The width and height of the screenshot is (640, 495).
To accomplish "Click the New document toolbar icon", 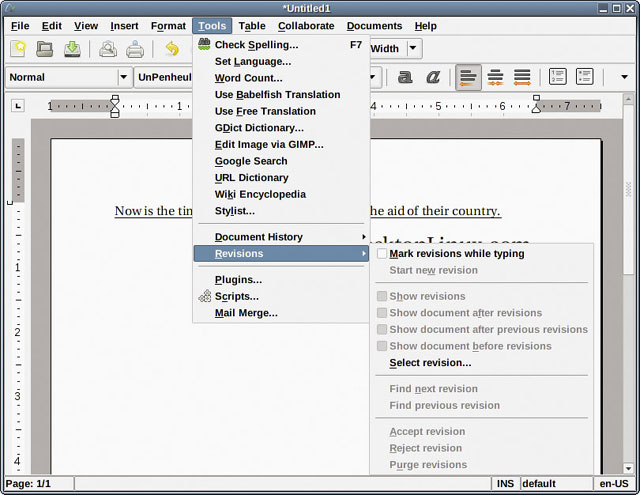I will point(18,49).
